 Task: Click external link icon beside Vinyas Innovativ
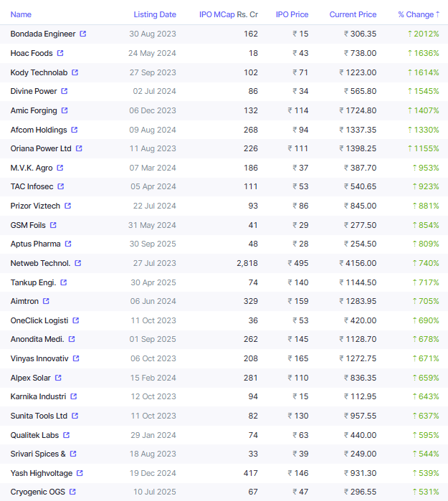[76, 358]
